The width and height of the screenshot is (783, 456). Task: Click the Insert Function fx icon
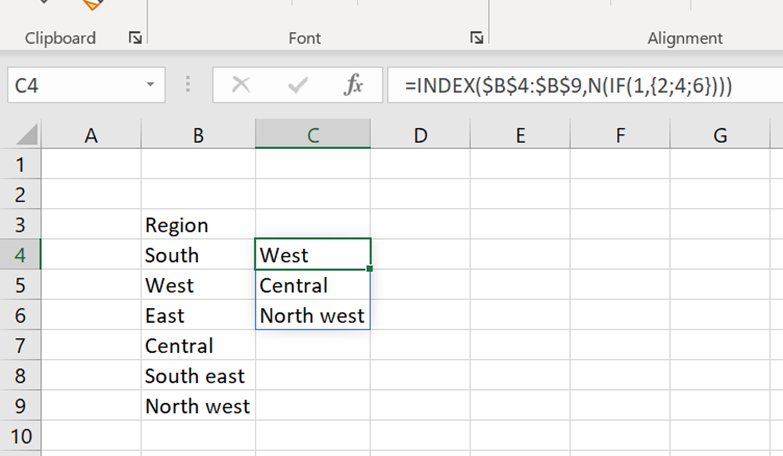click(x=353, y=86)
